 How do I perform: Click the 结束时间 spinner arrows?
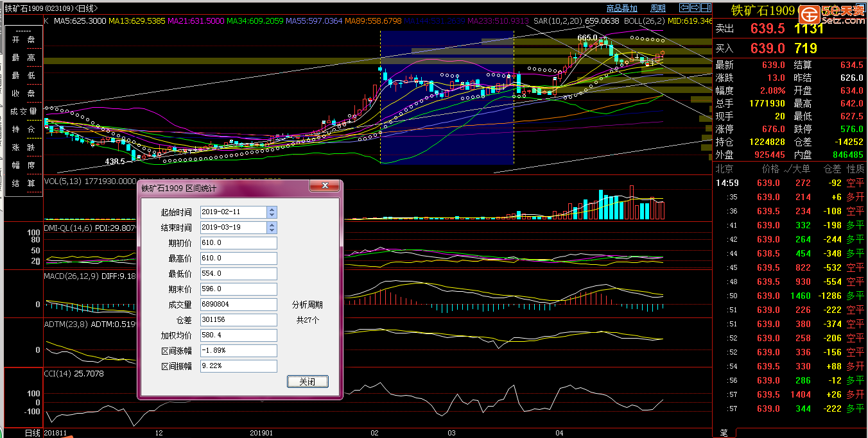[x=272, y=227]
